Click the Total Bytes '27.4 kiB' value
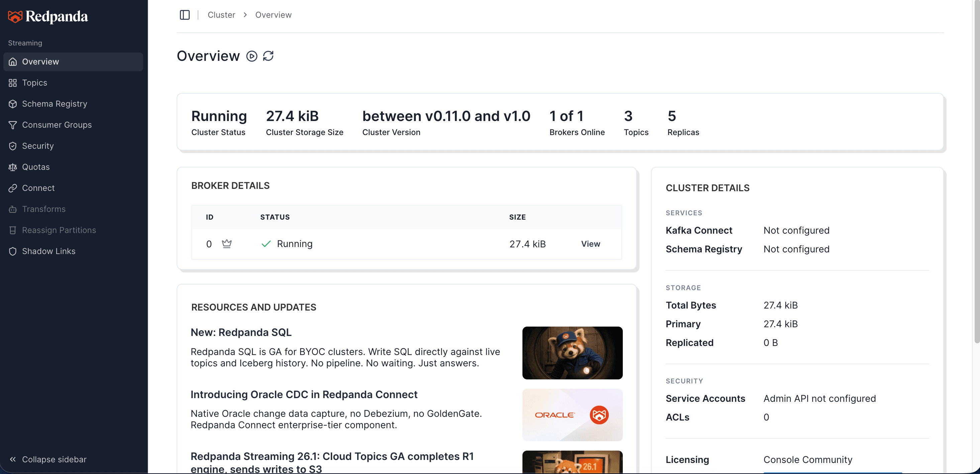The height and width of the screenshot is (474, 980). pyautogui.click(x=780, y=305)
